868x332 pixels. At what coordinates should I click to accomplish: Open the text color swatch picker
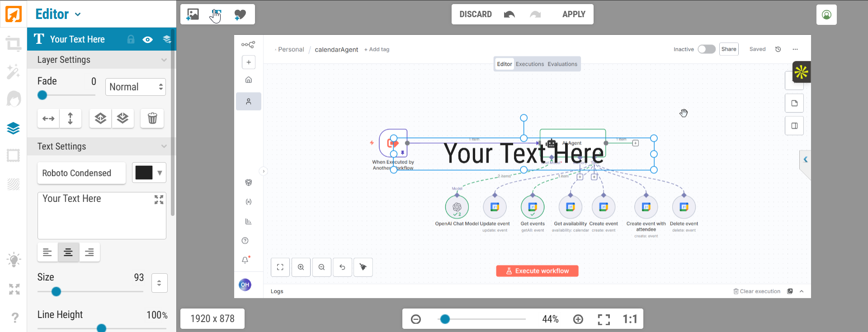pos(149,173)
